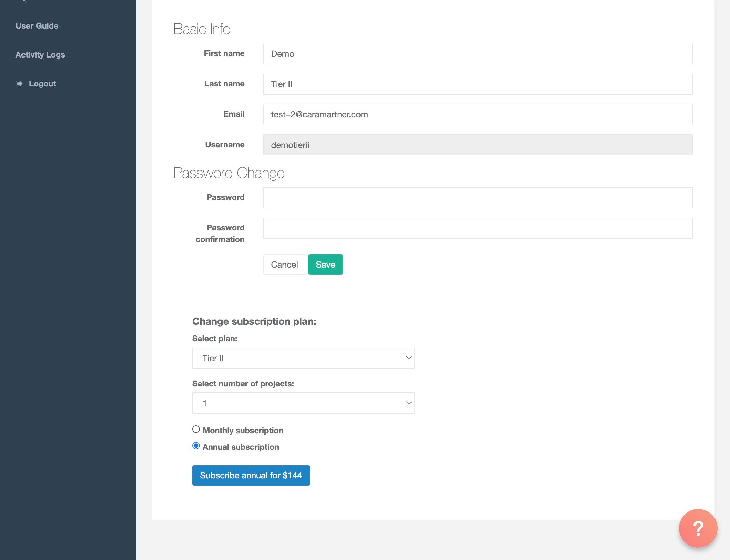Click the Select plan dropdown chevron
The width and height of the screenshot is (730, 560).
pos(409,358)
